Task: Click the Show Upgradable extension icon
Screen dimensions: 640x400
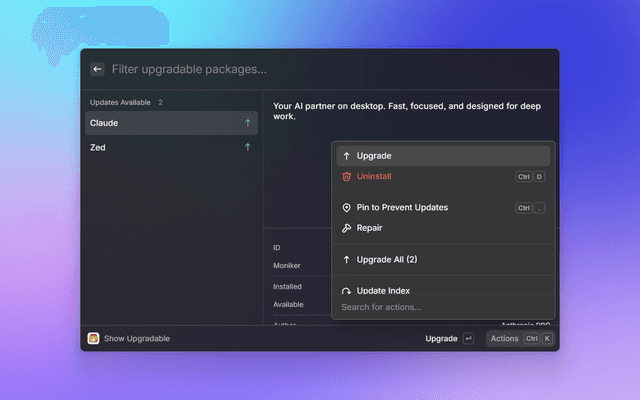Action: click(x=93, y=338)
